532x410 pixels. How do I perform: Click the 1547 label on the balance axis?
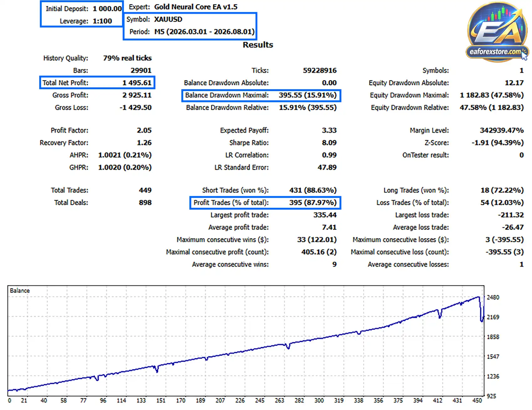[x=493, y=356]
